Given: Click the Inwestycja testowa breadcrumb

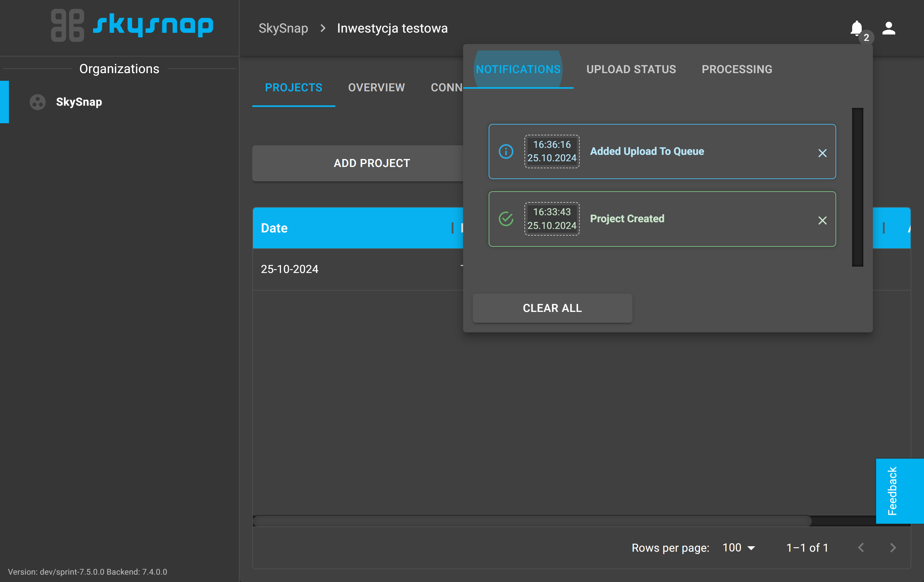Looking at the screenshot, I should click(392, 28).
